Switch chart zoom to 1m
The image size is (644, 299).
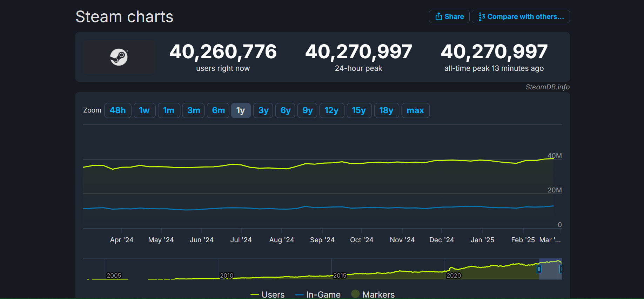[169, 110]
